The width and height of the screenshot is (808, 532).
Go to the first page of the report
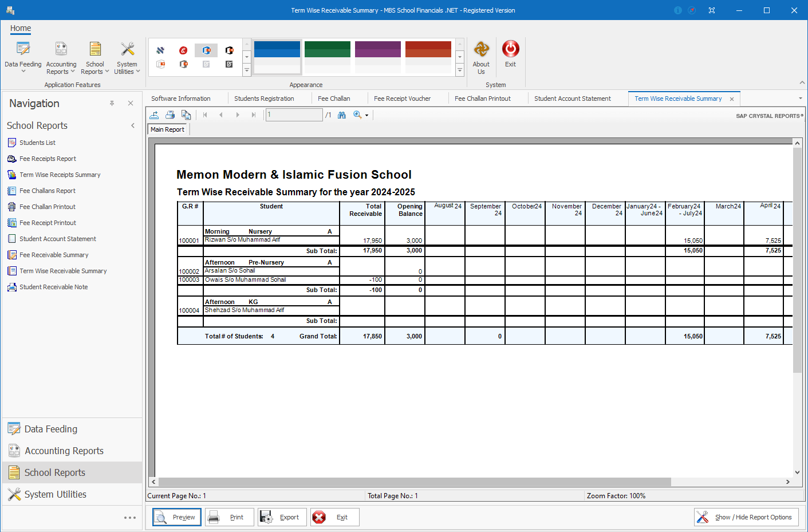pyautogui.click(x=205, y=115)
